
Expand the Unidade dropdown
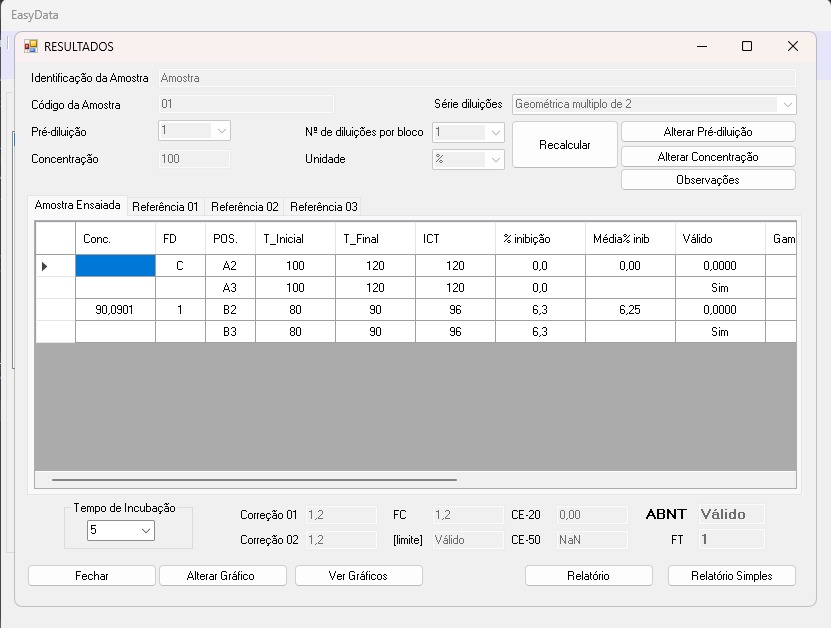point(495,159)
